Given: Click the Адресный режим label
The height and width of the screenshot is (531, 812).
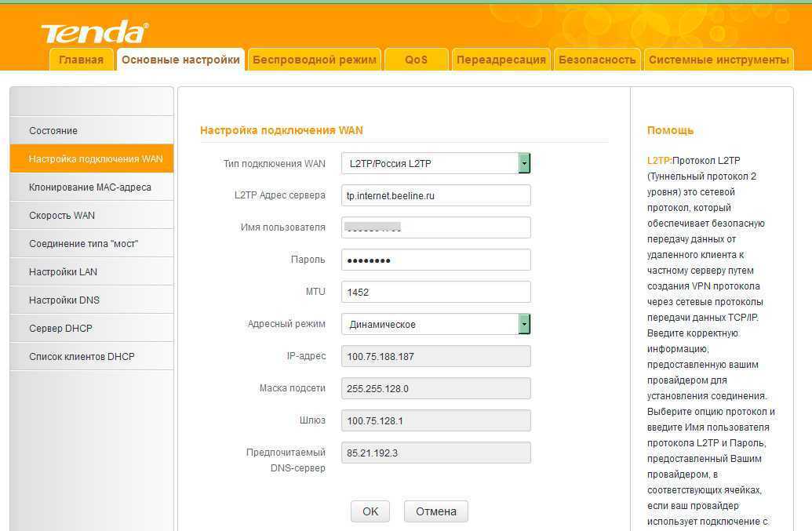Looking at the screenshot, I should pyautogui.click(x=286, y=324).
